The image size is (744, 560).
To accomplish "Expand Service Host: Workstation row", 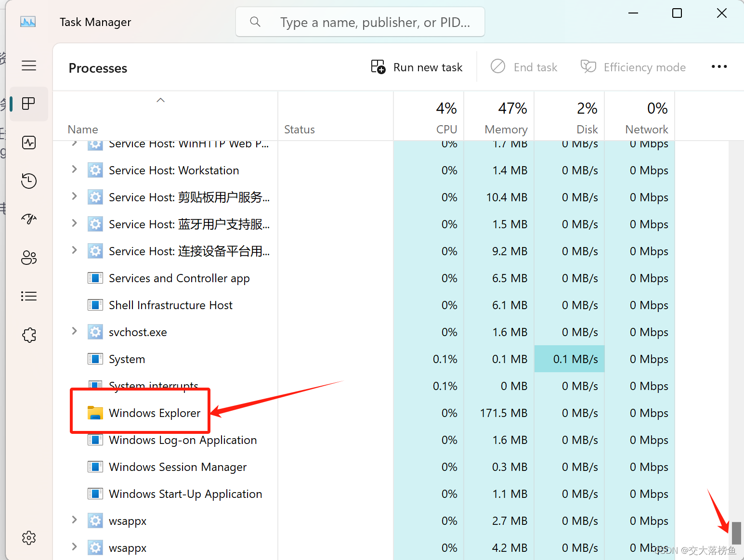I will (74, 169).
